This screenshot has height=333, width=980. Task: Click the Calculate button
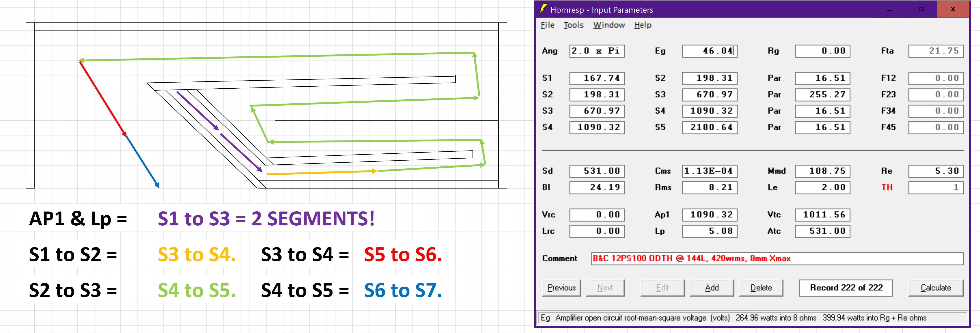pyautogui.click(x=936, y=288)
